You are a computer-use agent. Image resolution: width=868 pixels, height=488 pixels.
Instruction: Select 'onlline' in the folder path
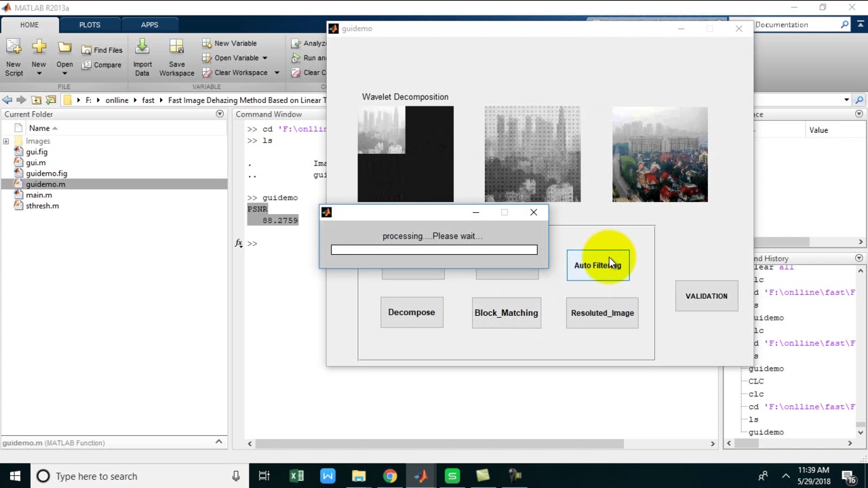pyautogui.click(x=117, y=100)
